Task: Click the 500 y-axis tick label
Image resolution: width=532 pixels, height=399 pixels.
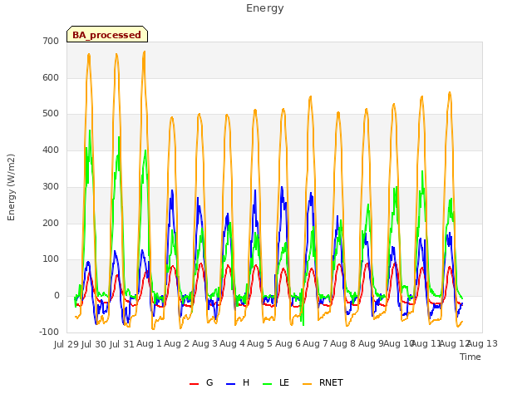Action: tap(51, 114)
